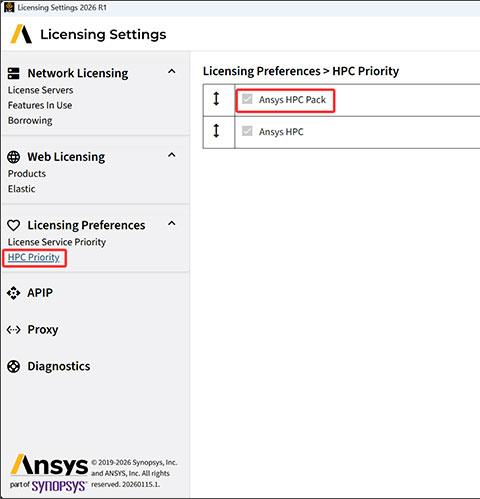Open Proxy via its arrow-dots icon

pyautogui.click(x=13, y=330)
